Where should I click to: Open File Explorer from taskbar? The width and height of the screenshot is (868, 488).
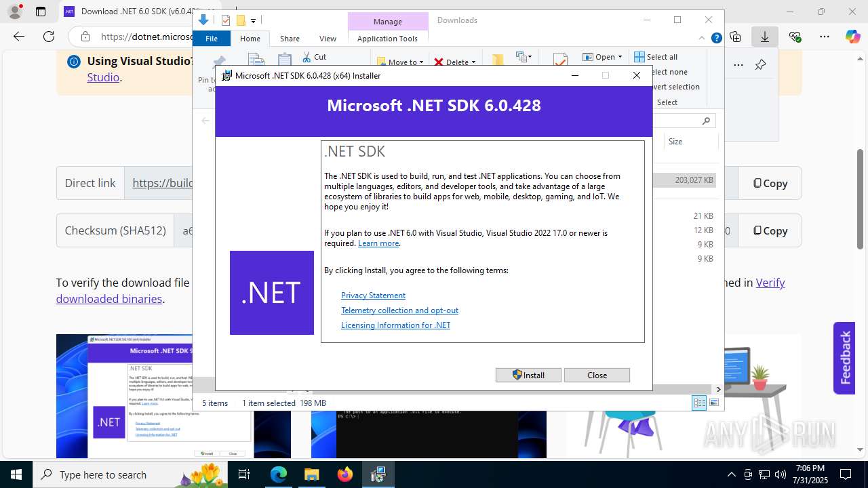(x=312, y=474)
